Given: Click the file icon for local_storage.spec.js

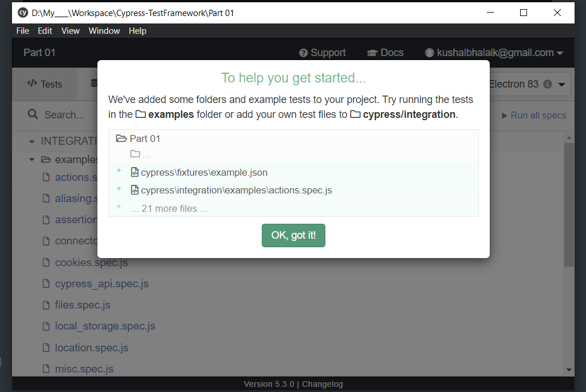Looking at the screenshot, I should (46, 326).
